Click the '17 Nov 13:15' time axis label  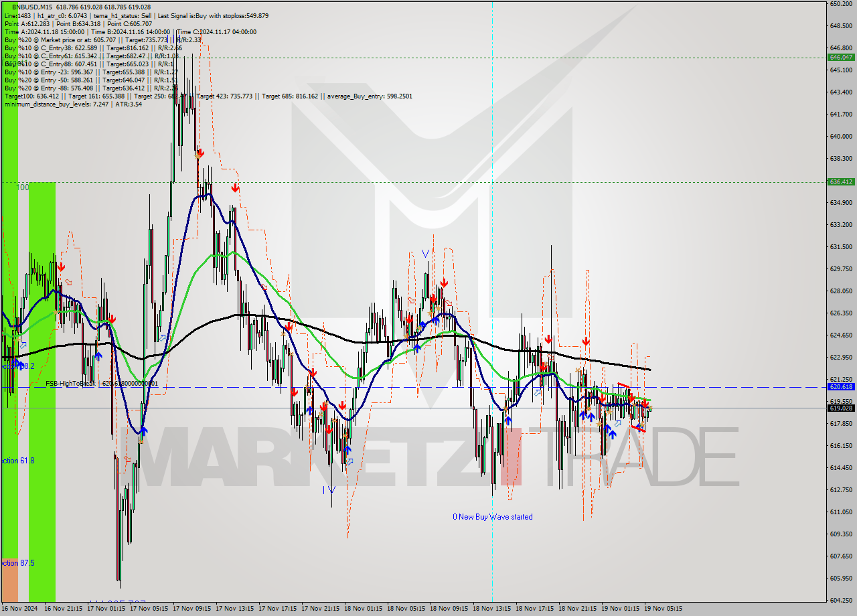(x=235, y=609)
